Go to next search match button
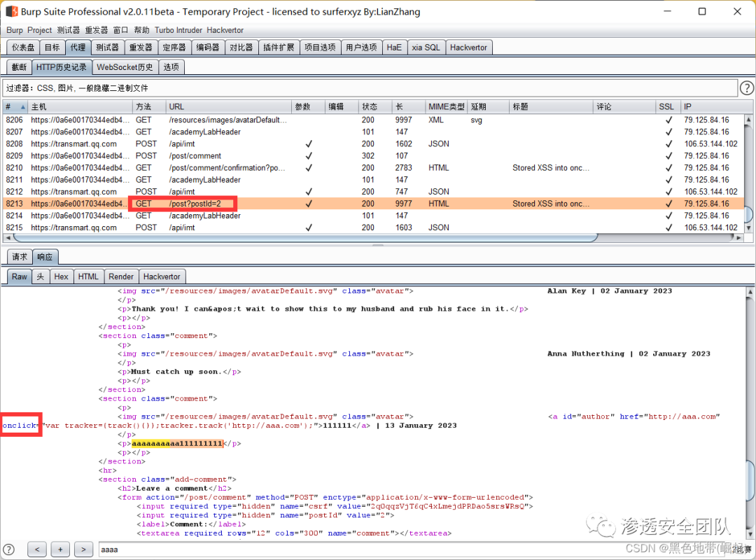This screenshot has height=560, width=756. point(83,549)
